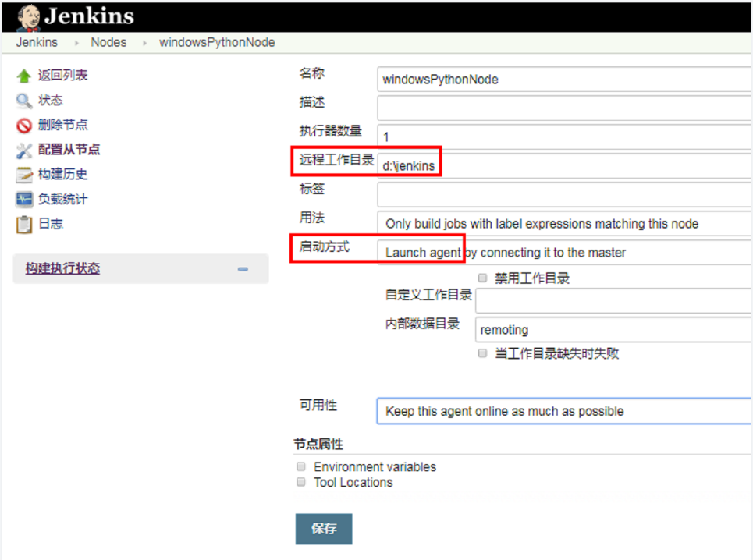Screen dimensions: 753x560
Task: Focus the empty 标签 field
Action: 565,194
